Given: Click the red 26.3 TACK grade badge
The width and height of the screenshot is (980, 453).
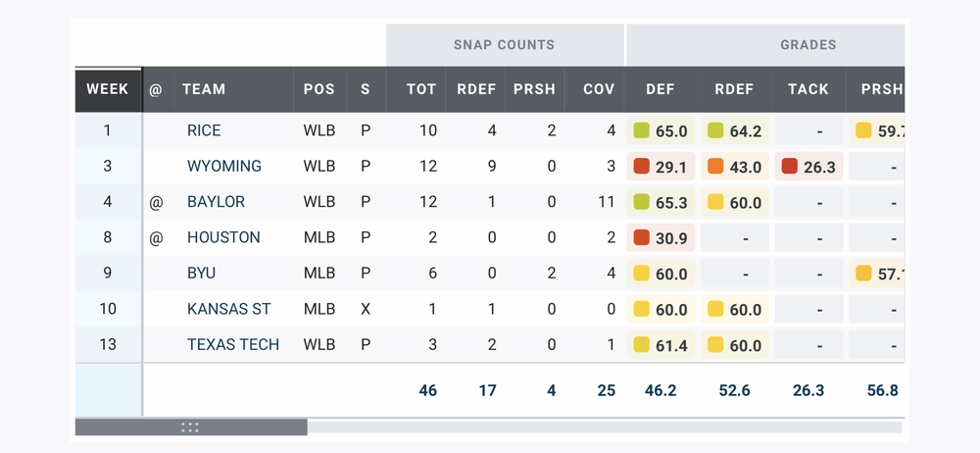Looking at the screenshot, I should (x=808, y=167).
